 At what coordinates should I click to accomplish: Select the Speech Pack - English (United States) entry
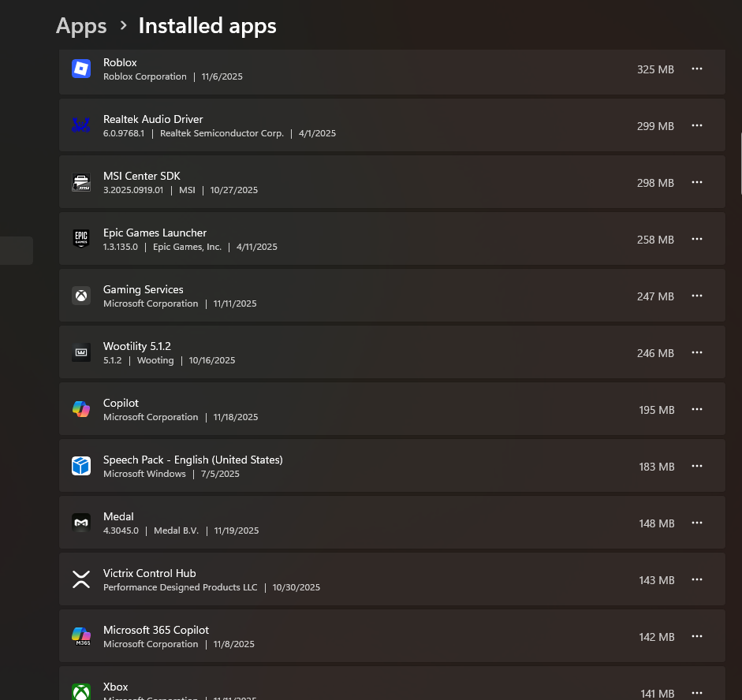tap(355, 466)
